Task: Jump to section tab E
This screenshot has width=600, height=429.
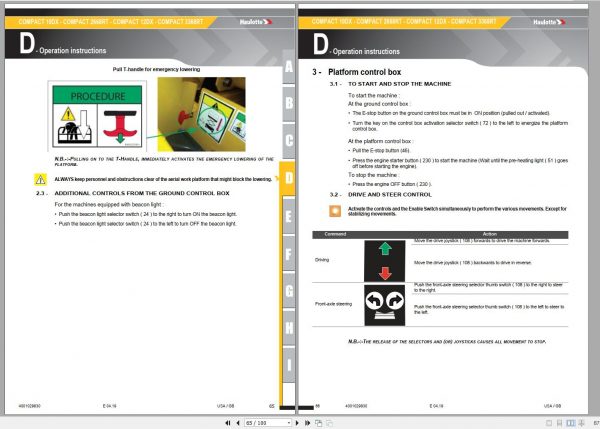Action: 289,215
